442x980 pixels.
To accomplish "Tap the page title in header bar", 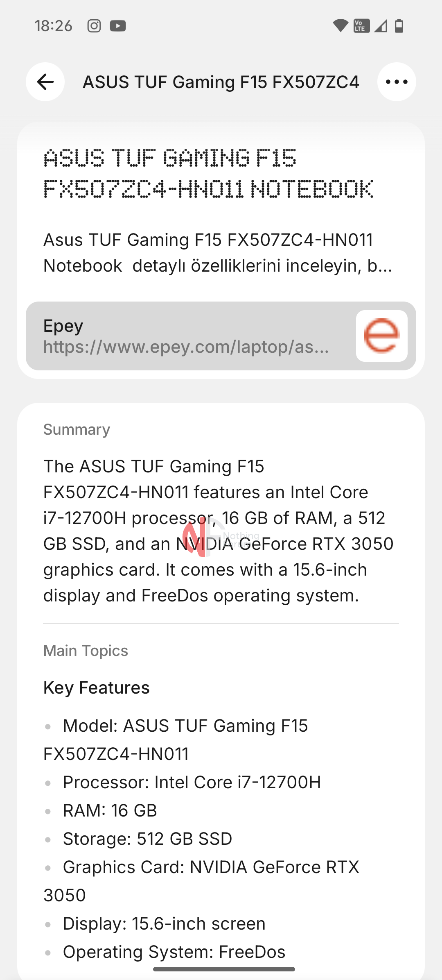I will tap(221, 82).
